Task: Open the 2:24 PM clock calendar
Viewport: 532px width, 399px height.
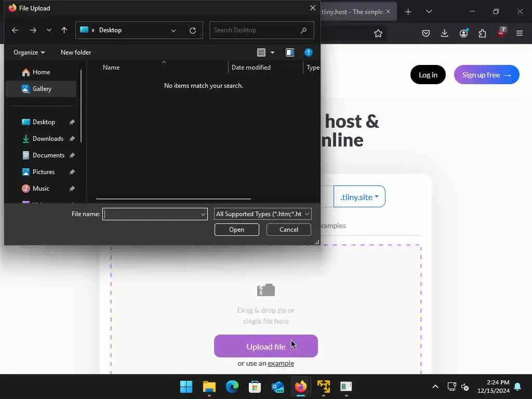Action: [494, 387]
